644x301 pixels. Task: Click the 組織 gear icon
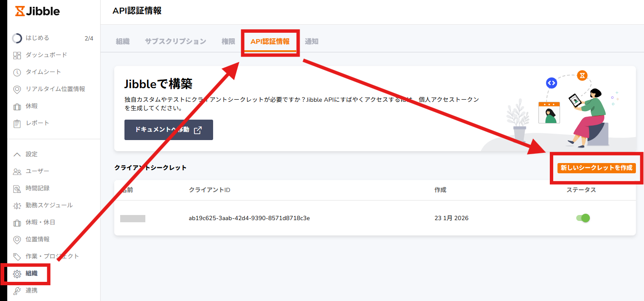(17, 274)
